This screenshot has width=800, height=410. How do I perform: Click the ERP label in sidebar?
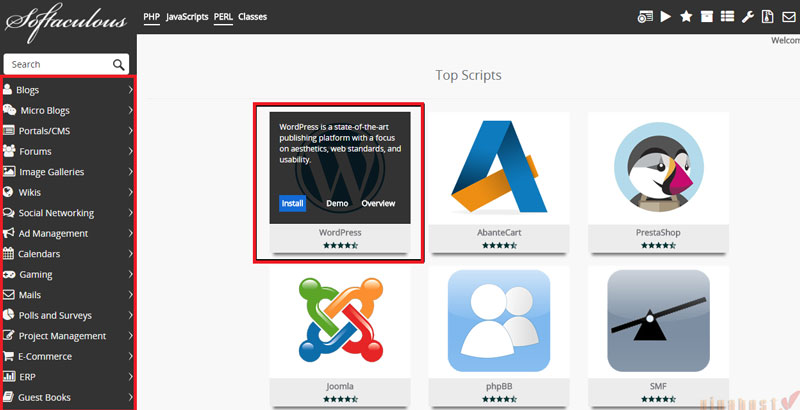point(28,377)
